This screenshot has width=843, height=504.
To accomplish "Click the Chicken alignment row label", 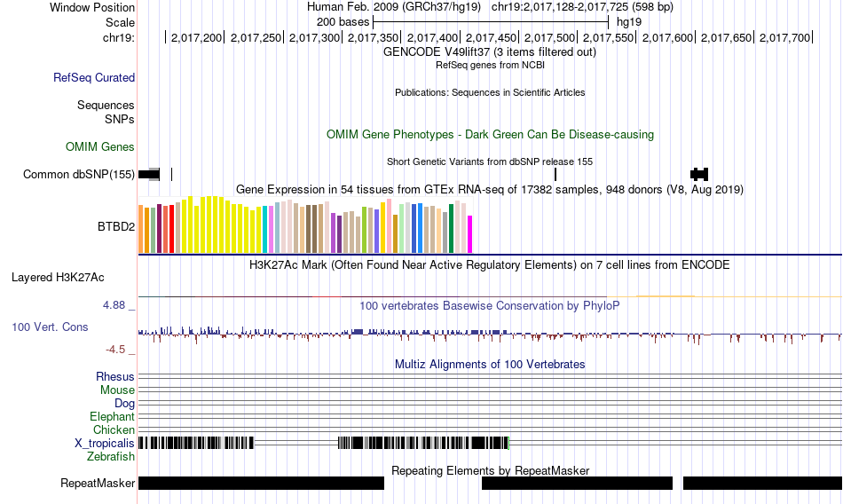I will (114, 429).
